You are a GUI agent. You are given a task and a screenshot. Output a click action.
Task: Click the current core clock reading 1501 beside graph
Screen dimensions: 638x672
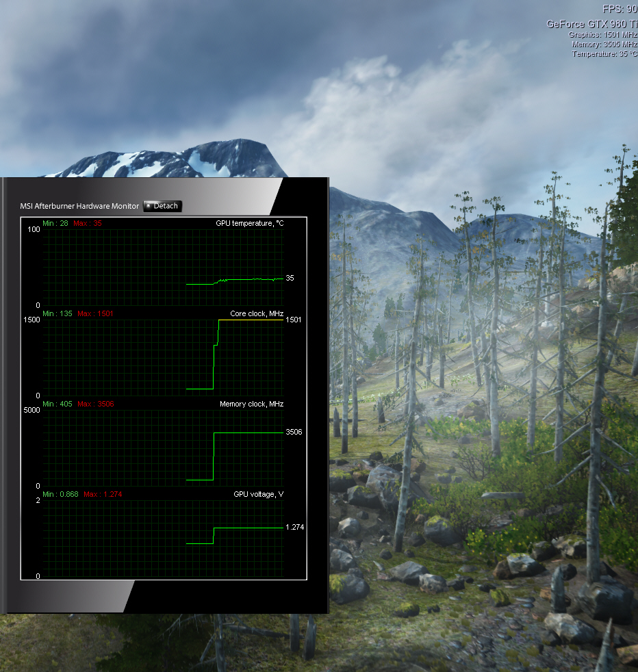point(293,320)
